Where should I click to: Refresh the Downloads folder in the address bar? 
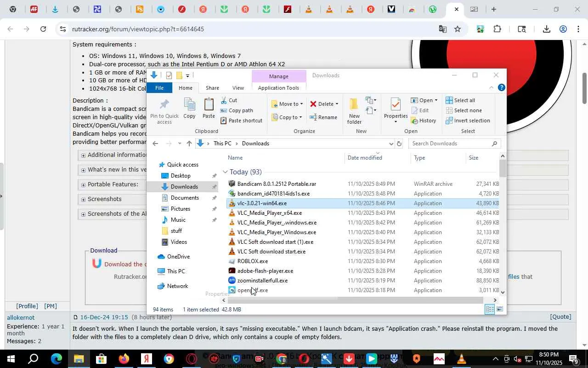pyautogui.click(x=399, y=144)
